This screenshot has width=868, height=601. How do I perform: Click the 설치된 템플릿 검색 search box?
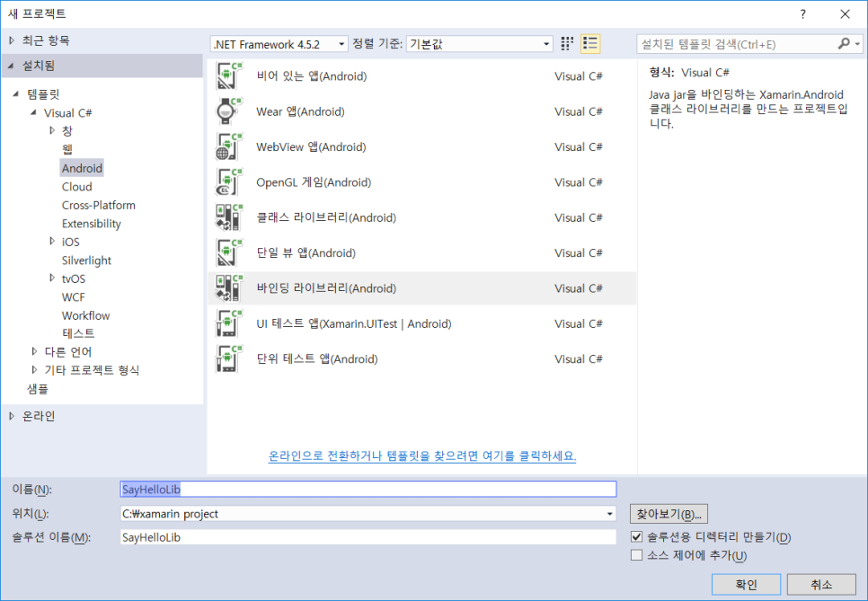738,44
